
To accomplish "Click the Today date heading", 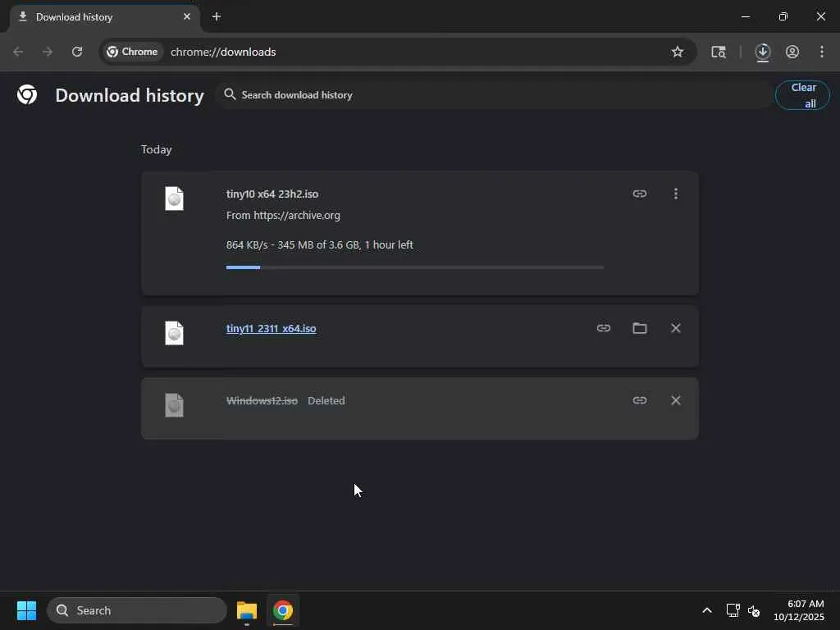I will [x=156, y=149].
